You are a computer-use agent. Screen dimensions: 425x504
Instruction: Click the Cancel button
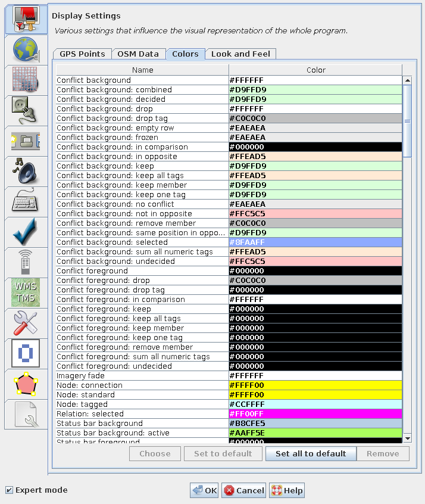(x=243, y=490)
